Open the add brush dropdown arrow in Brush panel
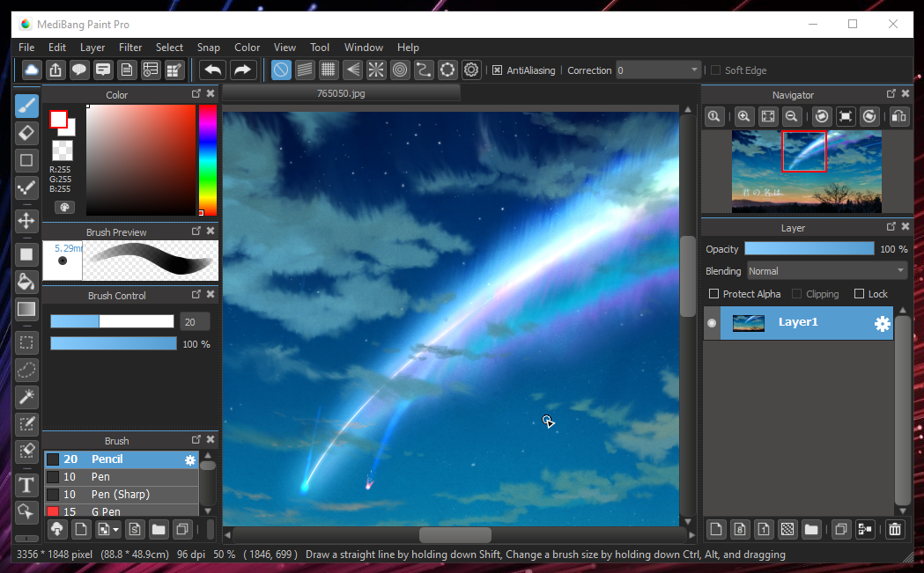 coord(115,529)
